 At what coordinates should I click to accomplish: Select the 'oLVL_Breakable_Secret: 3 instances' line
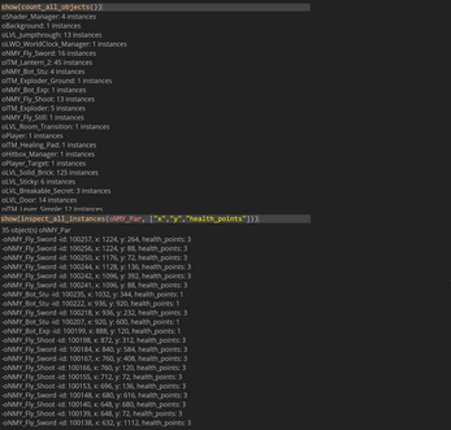[56, 191]
